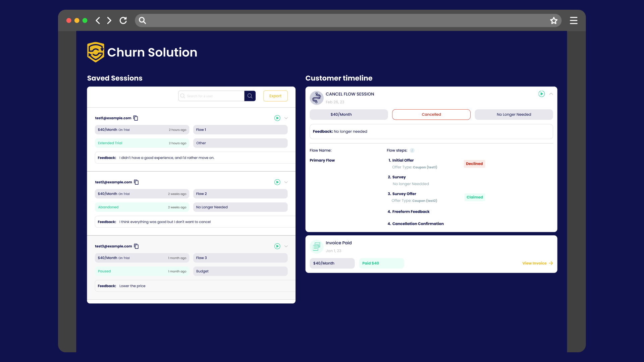Click the Budget reason field
Screen dimensions: 644x362
click(x=240, y=271)
